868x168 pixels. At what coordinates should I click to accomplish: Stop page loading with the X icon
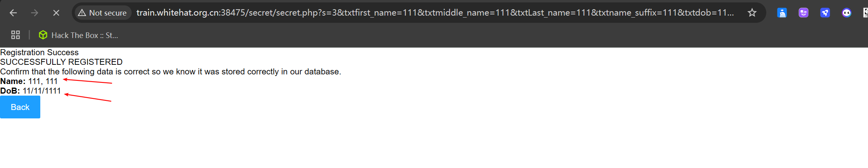(56, 13)
